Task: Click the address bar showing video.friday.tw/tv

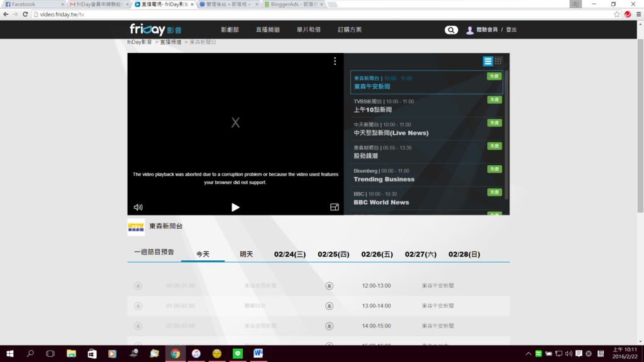Action: pos(323,14)
